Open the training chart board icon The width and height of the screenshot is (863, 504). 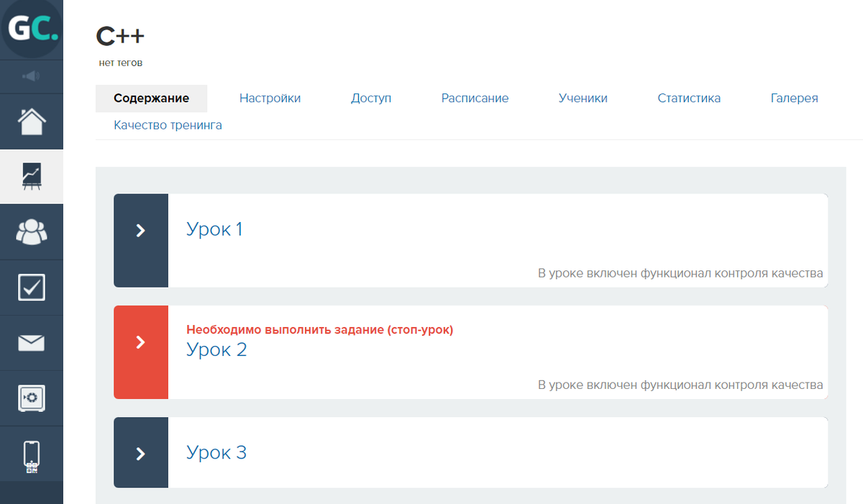coord(32,176)
